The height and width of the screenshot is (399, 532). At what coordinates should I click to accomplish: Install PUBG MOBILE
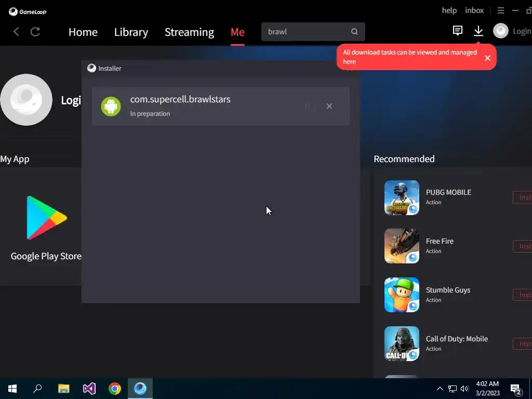pos(523,197)
